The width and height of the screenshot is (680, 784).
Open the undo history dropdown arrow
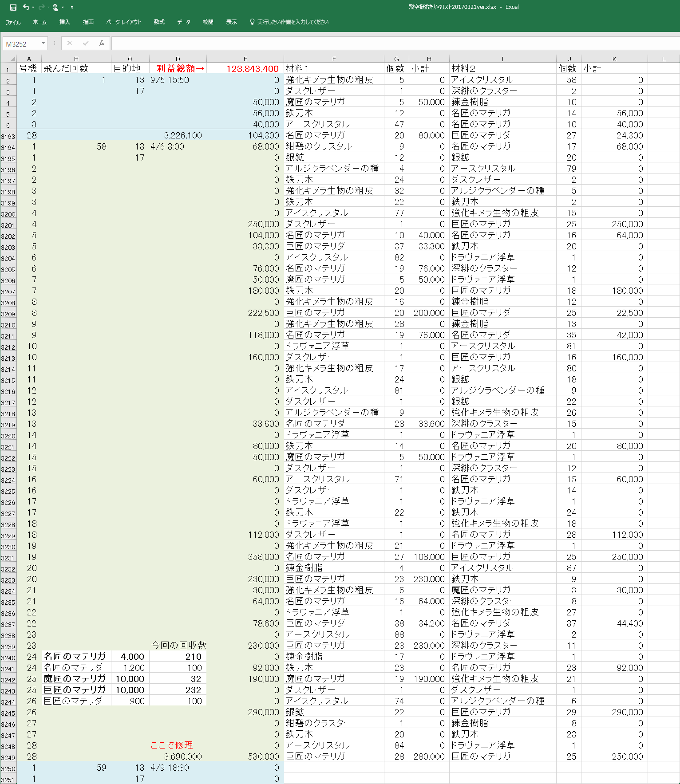point(33,7)
